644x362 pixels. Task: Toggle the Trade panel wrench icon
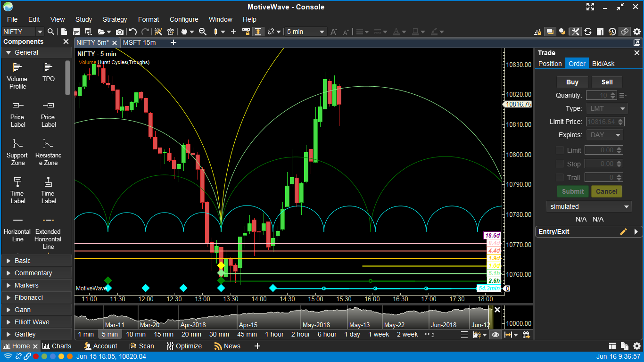pyautogui.click(x=575, y=32)
